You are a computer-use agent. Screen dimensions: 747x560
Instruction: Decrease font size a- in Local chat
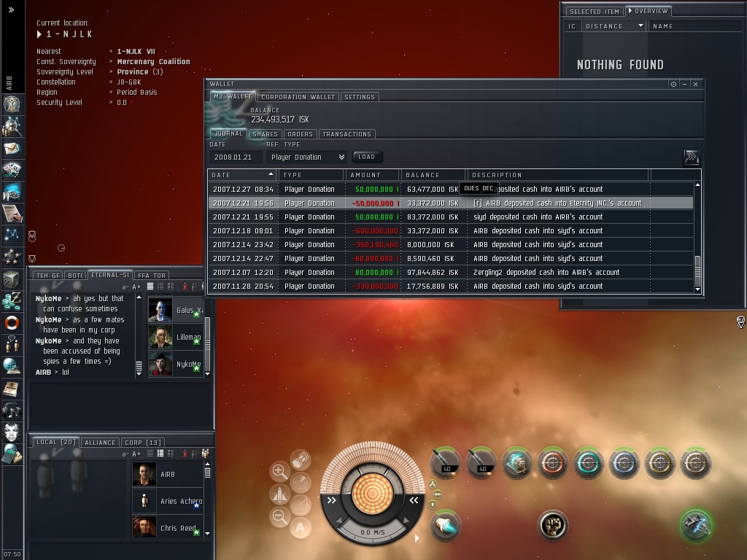[125, 454]
